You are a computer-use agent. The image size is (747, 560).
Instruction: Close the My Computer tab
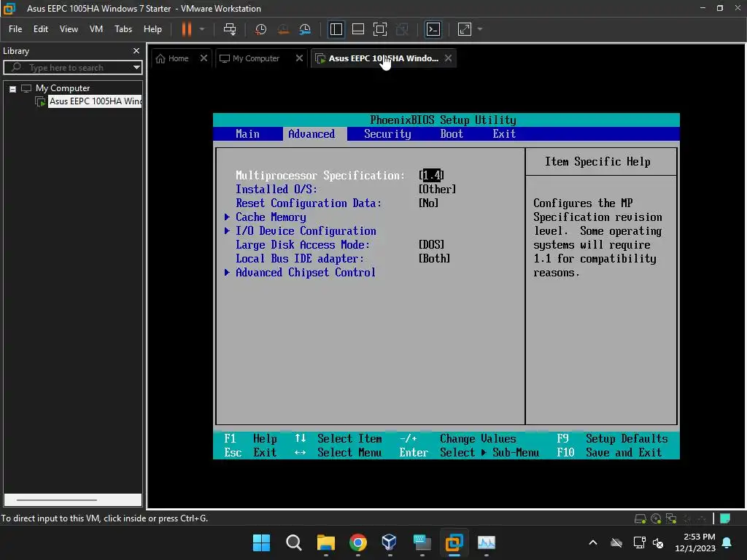point(299,58)
